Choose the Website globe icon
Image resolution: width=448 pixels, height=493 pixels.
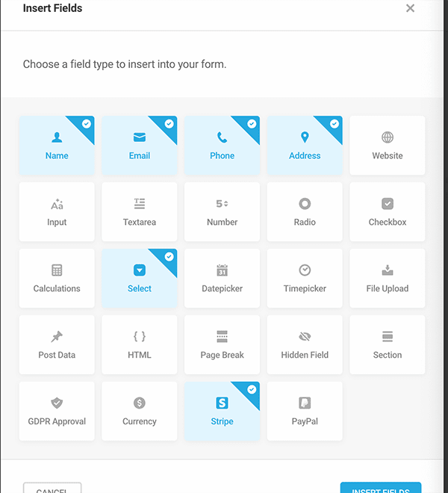tap(388, 137)
